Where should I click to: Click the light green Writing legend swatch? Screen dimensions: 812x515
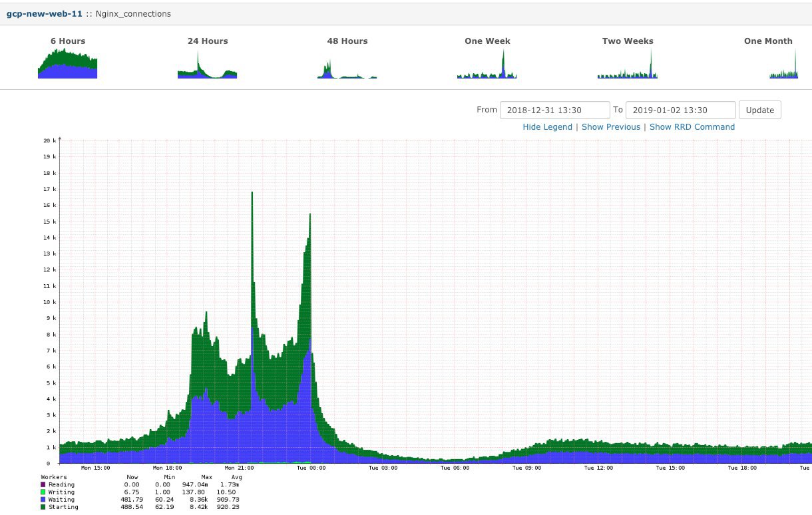point(43,492)
